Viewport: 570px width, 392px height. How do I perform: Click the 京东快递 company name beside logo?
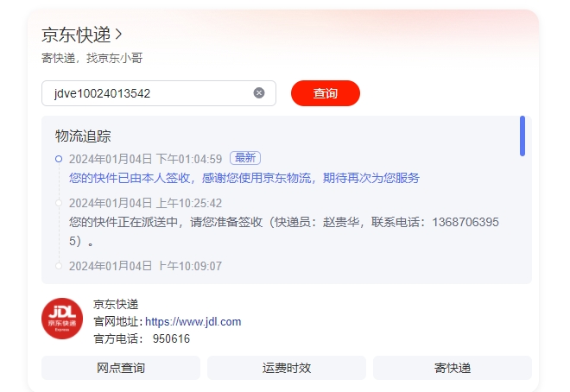pyautogui.click(x=116, y=304)
